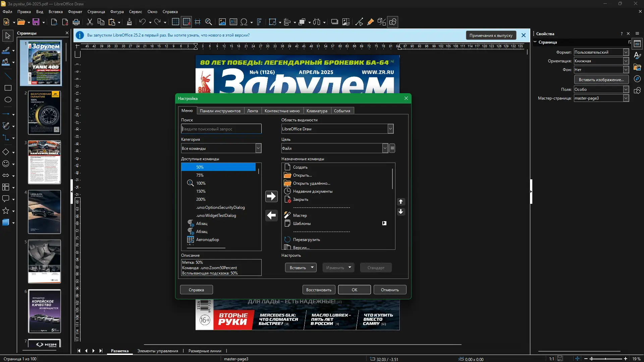Viewport: 644px width, 362px height.
Task: Collapse the Страница section in the sidebar
Action: click(535, 42)
